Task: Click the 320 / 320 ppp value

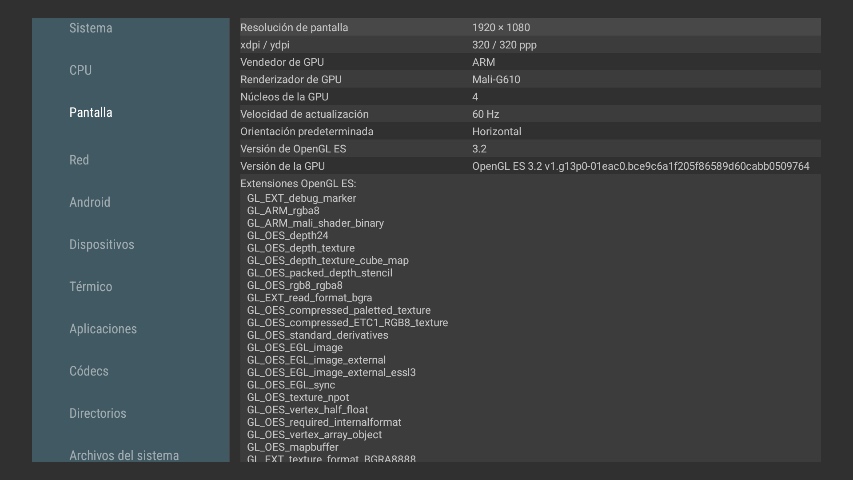Action: pyautogui.click(x=504, y=45)
